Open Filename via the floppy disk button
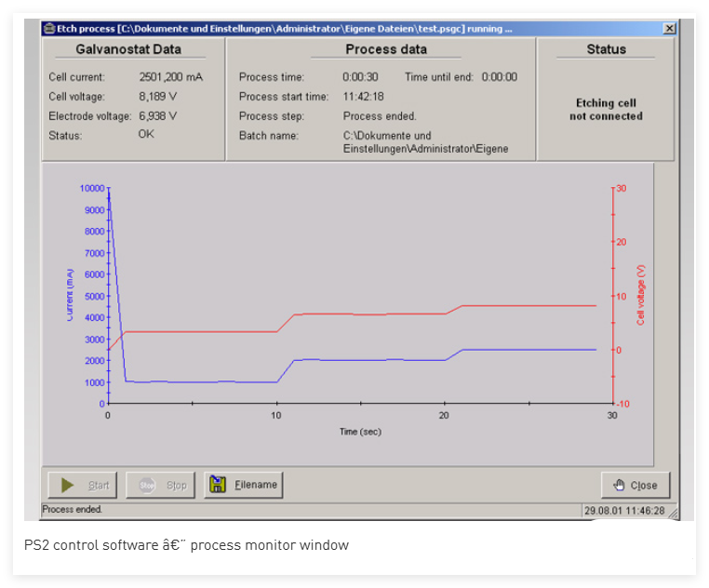This screenshot has height=588, width=709. tap(243, 485)
